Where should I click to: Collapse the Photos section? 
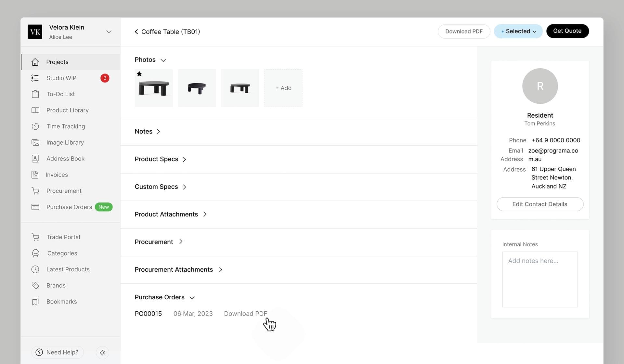coord(163,60)
